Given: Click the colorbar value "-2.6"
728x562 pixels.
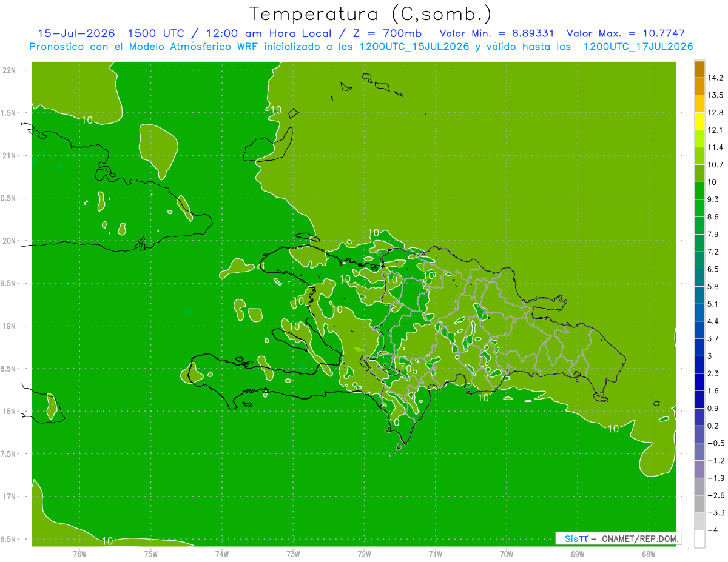Looking at the screenshot, I should 716,495.
